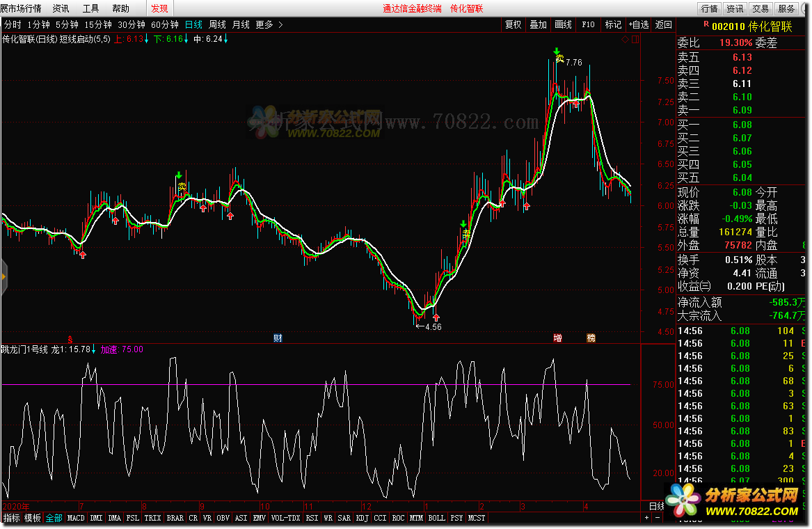Open the 资讯 menu
Image resolution: width=812 pixels, height=529 pixels.
pyautogui.click(x=61, y=8)
